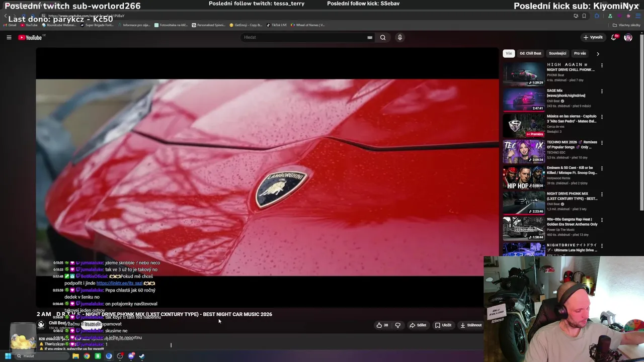
Task: Open Google Chrome from the taskbar
Action: point(87,356)
